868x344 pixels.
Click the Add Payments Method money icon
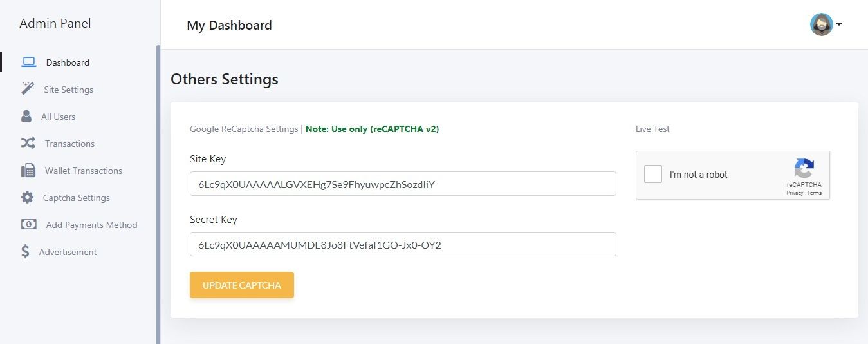click(x=28, y=224)
